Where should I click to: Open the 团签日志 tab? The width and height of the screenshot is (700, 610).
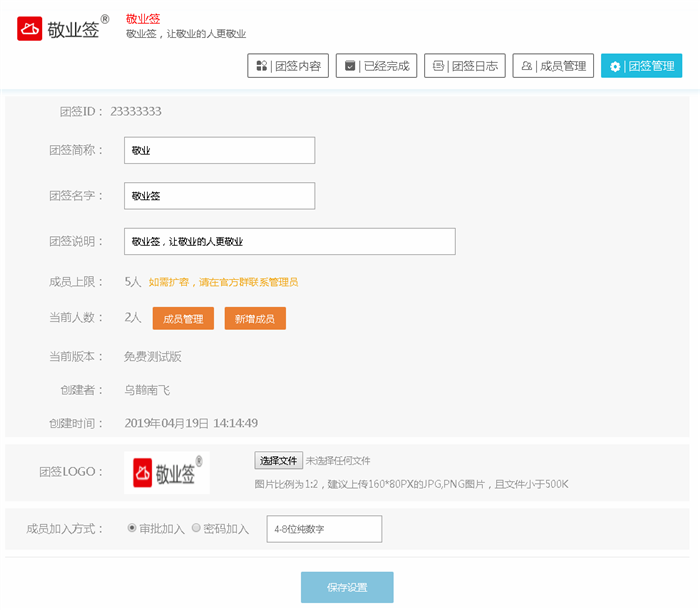click(x=465, y=66)
